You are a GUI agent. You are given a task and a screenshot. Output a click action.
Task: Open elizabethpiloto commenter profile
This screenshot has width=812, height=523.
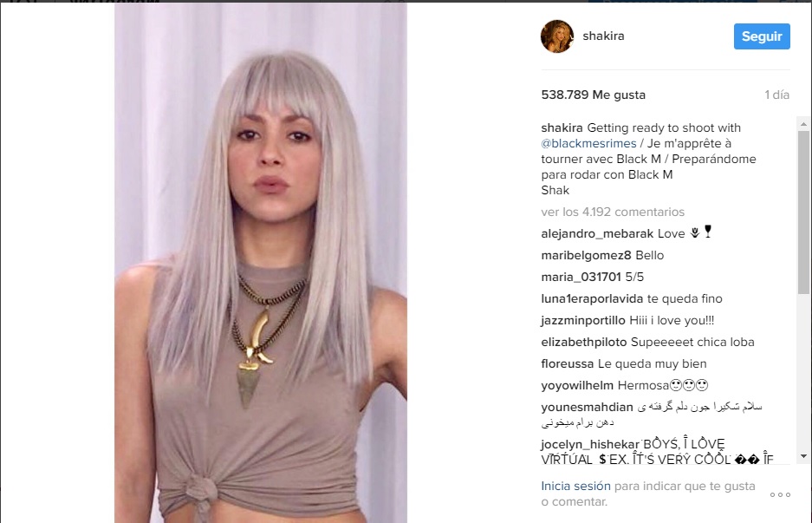click(x=584, y=343)
